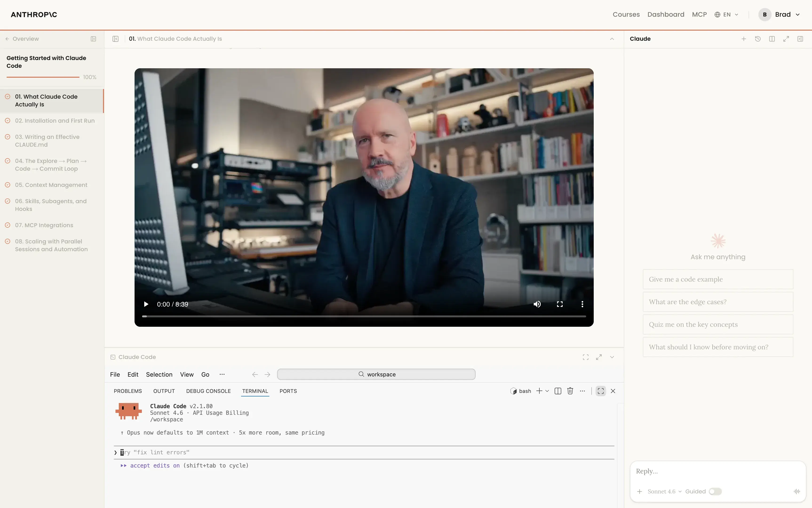Open lesson 03 Writing an Effective CLAUDE.md

tap(52, 141)
